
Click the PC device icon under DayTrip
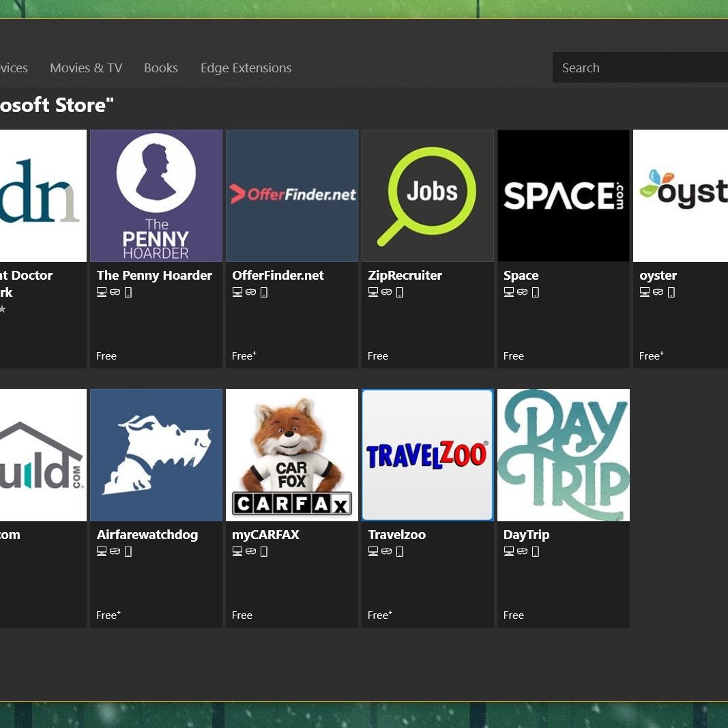tap(509, 551)
